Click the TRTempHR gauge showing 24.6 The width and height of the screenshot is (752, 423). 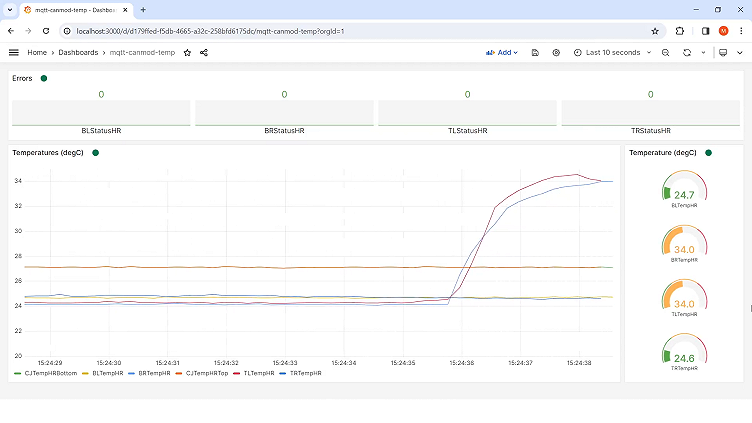click(684, 352)
